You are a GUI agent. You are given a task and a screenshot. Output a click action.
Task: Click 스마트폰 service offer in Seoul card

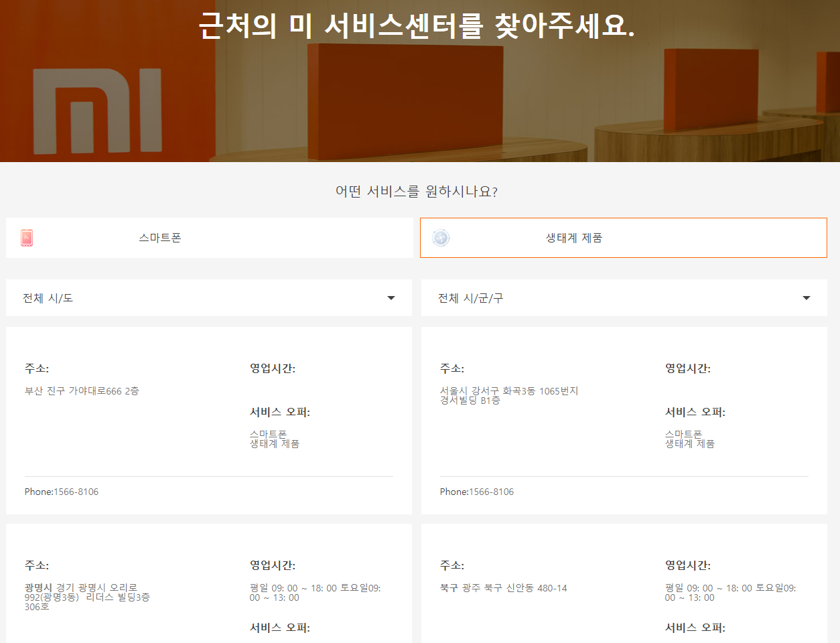[683, 434]
